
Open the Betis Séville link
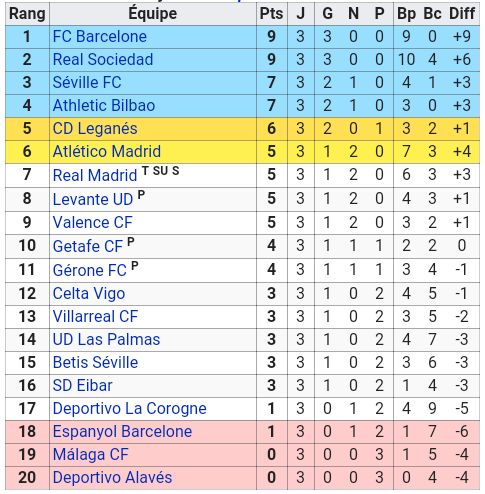click(x=95, y=362)
